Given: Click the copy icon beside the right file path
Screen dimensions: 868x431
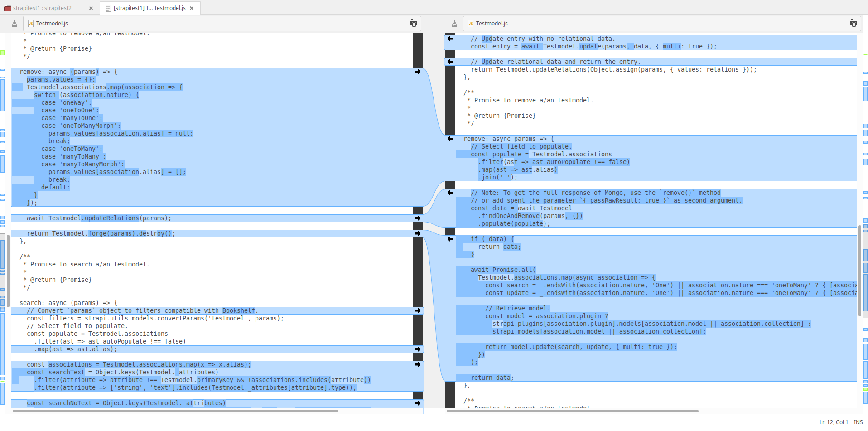Looking at the screenshot, I should point(853,23).
